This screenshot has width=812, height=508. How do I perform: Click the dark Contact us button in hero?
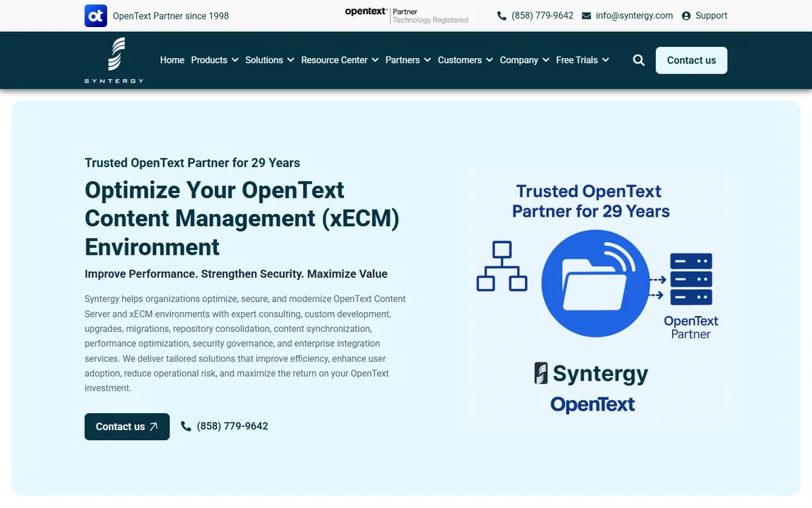pyautogui.click(x=127, y=427)
